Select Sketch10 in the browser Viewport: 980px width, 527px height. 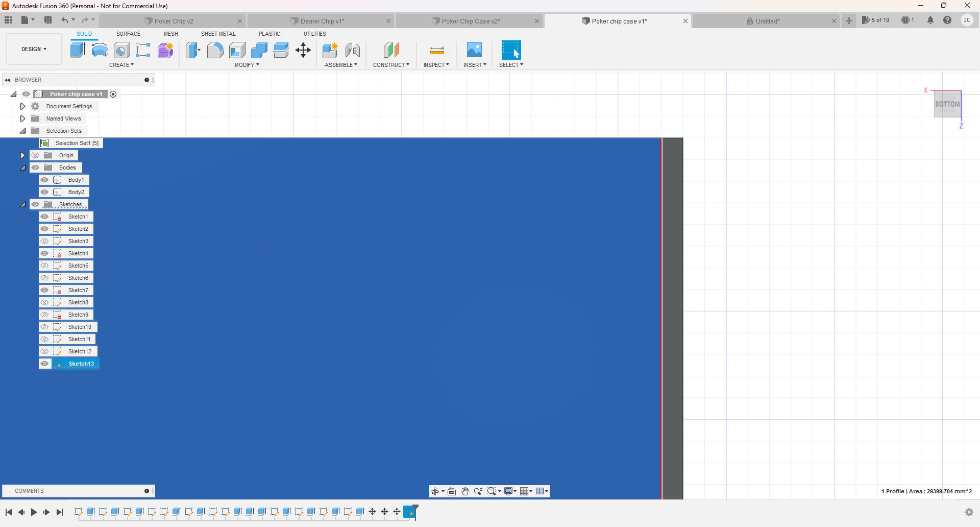coord(80,327)
